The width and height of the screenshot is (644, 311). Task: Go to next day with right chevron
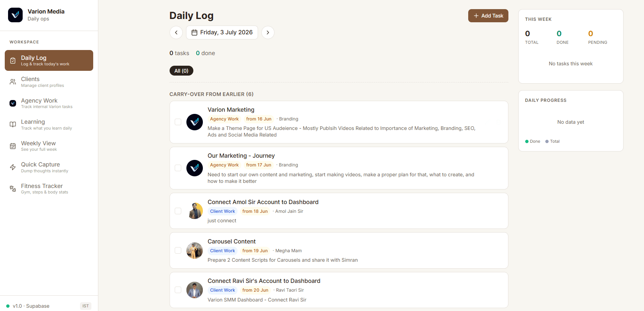(268, 32)
